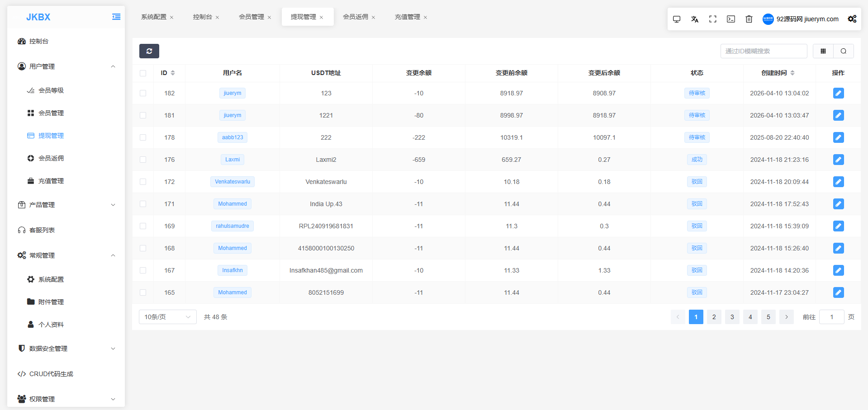The width and height of the screenshot is (868, 410).
Task: Focus the ID fuzzy search field
Action: 764,51
